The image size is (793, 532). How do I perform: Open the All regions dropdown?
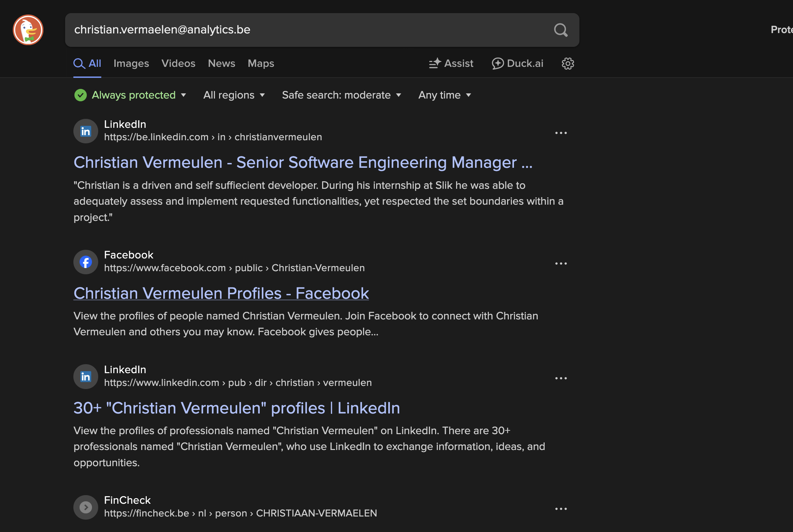(x=234, y=95)
